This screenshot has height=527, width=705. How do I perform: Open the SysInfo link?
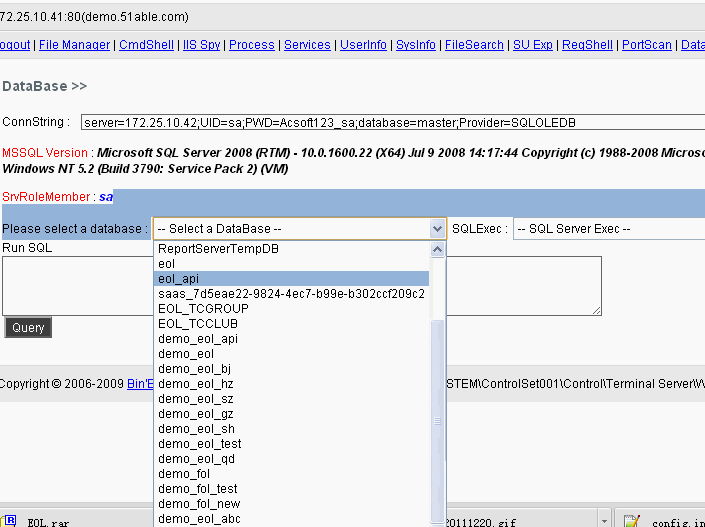pyautogui.click(x=415, y=45)
